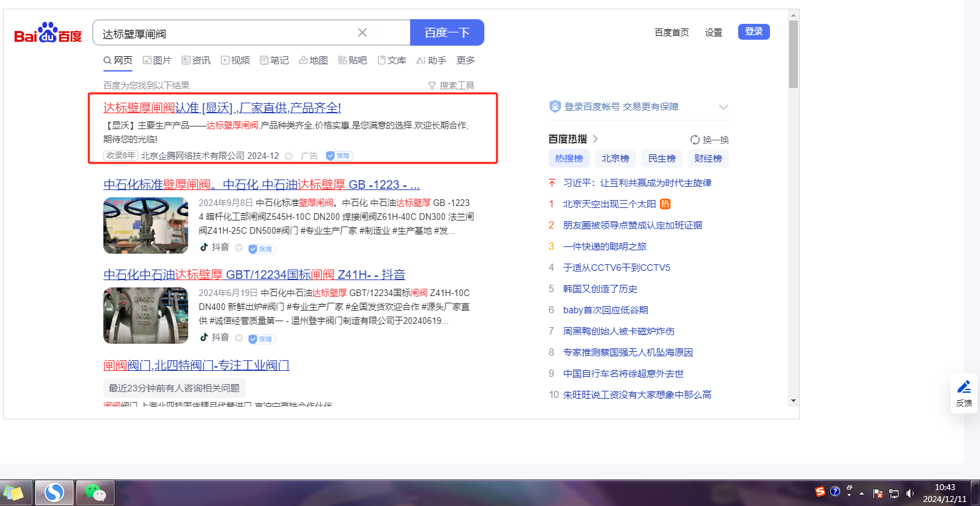The height and width of the screenshot is (506, 980).
Task: Open the 视频 tab
Action: tap(235, 60)
